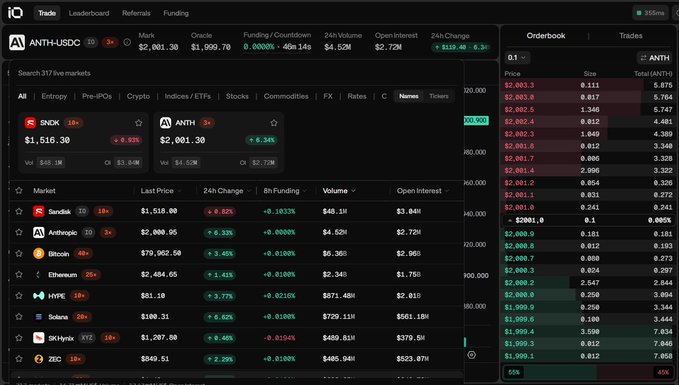679x385 pixels.
Task: Switch to the Orderbook tab
Action: 546,36
